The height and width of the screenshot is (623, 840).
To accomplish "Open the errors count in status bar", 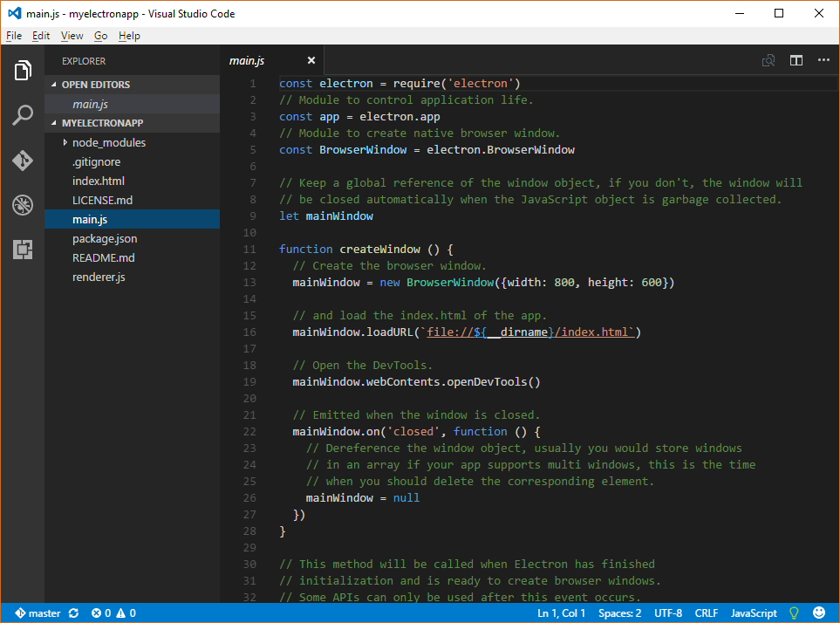I will coord(101,613).
